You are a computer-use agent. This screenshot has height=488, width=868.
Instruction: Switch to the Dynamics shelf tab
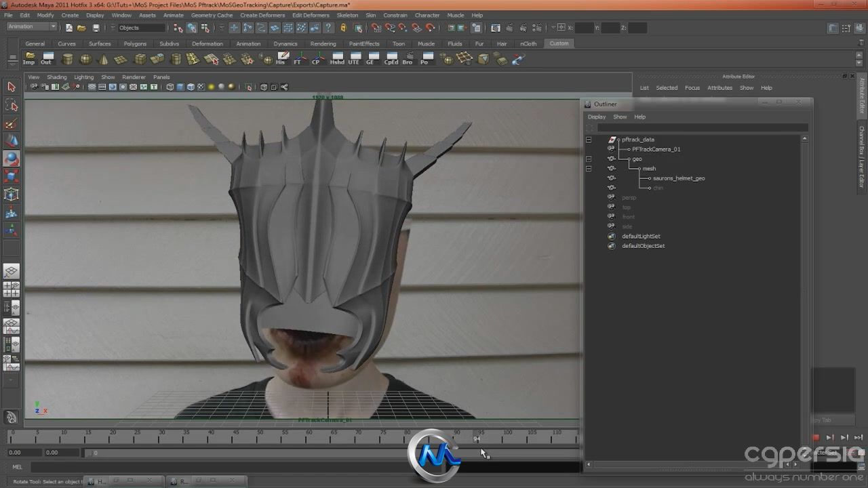[285, 43]
